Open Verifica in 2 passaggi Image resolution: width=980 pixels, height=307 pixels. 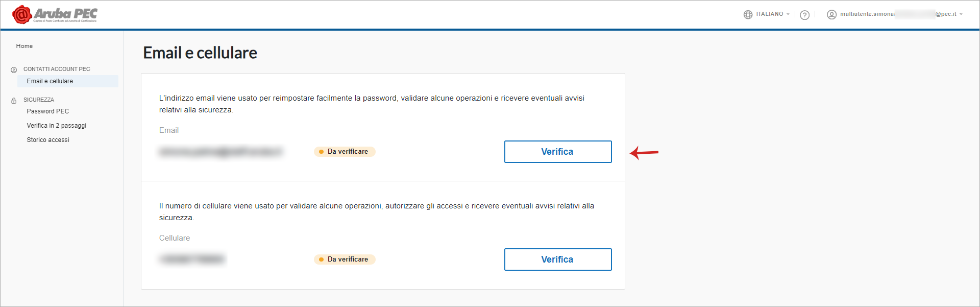click(57, 126)
